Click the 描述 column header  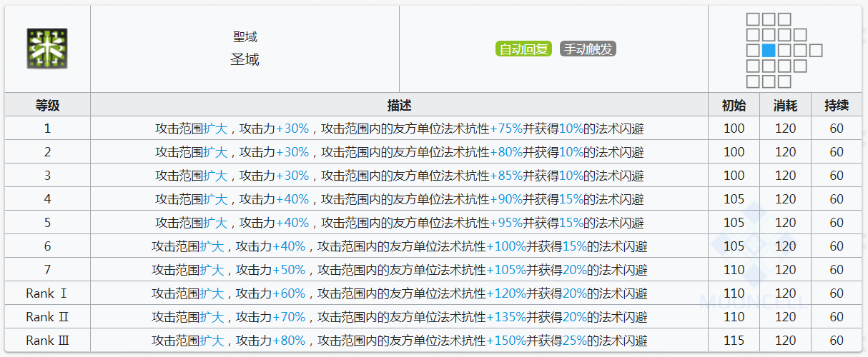tap(399, 105)
